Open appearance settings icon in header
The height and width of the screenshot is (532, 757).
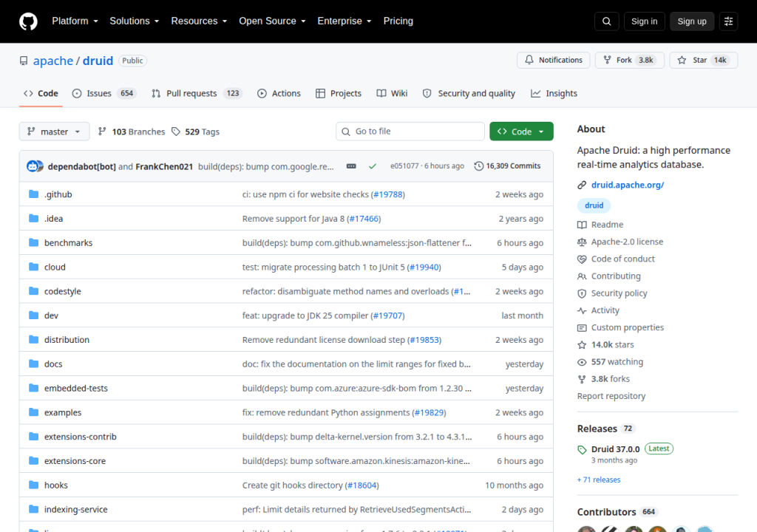[x=728, y=21]
